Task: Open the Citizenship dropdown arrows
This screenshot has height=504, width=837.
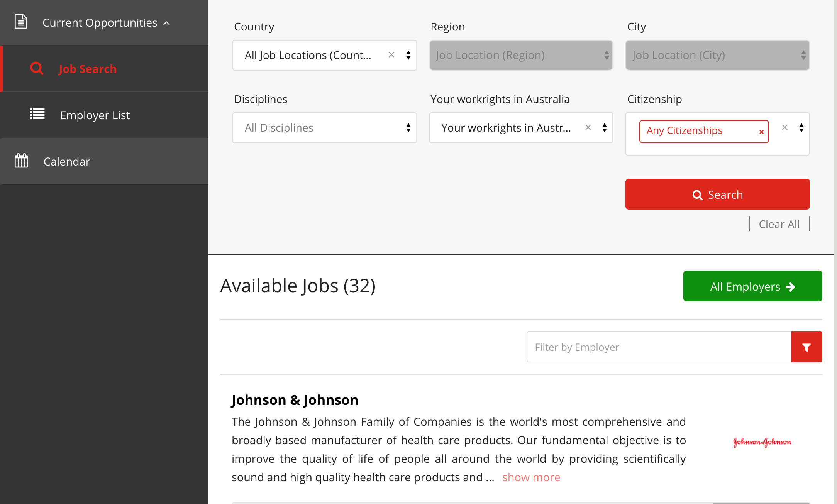Action: tap(801, 128)
